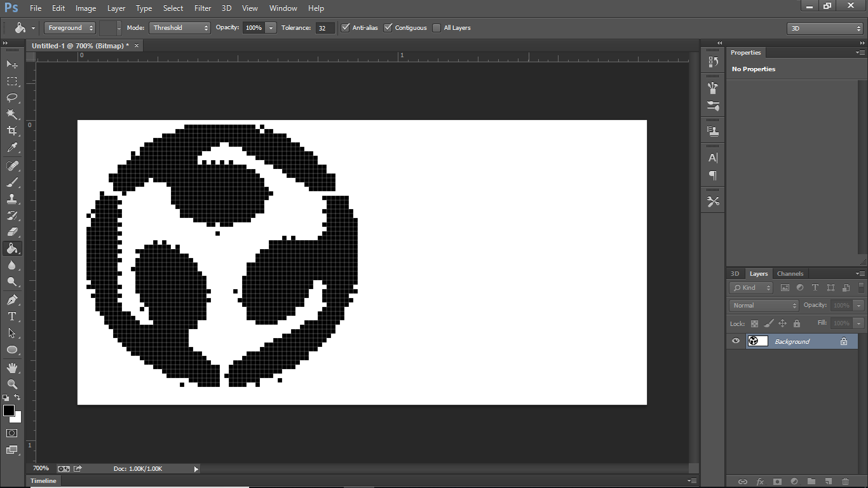Open the History panel icon
868x488 pixels.
(x=713, y=62)
